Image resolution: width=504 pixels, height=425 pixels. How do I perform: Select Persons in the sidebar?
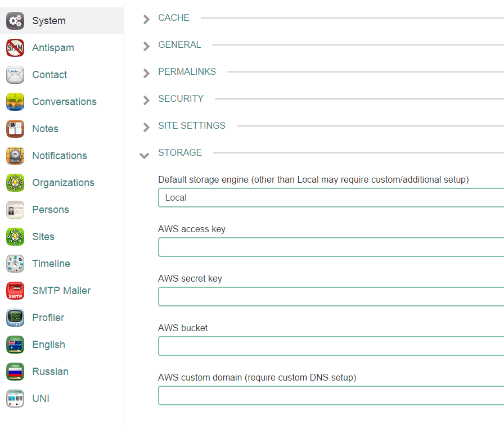point(51,210)
